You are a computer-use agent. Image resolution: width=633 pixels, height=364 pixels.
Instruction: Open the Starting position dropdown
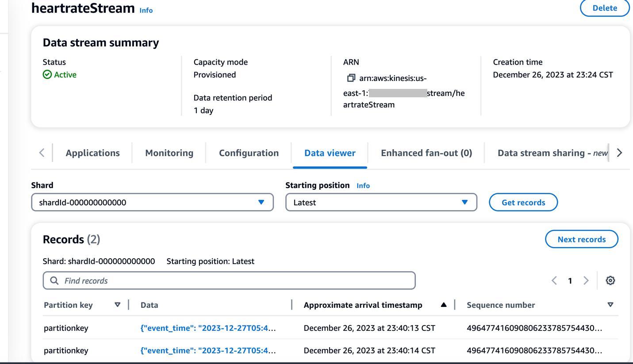(381, 202)
